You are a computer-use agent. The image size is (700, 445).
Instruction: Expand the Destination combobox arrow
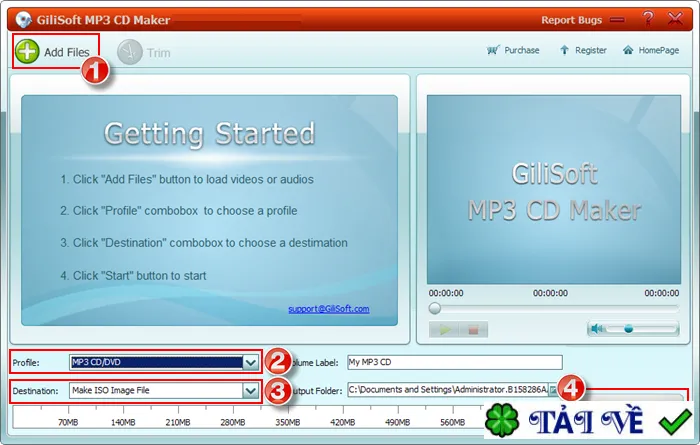(250, 391)
